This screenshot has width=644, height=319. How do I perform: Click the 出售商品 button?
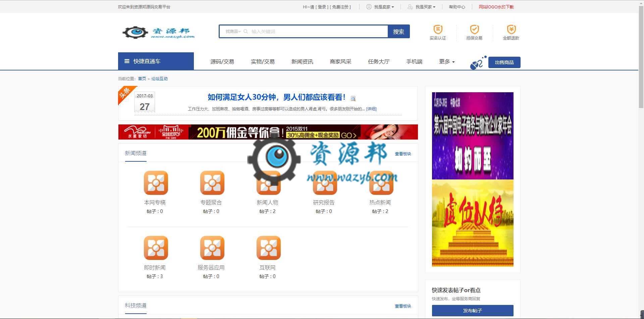point(504,62)
